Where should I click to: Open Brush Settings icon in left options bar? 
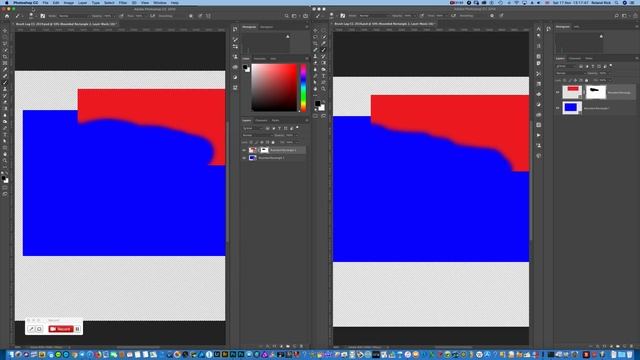[42, 16]
